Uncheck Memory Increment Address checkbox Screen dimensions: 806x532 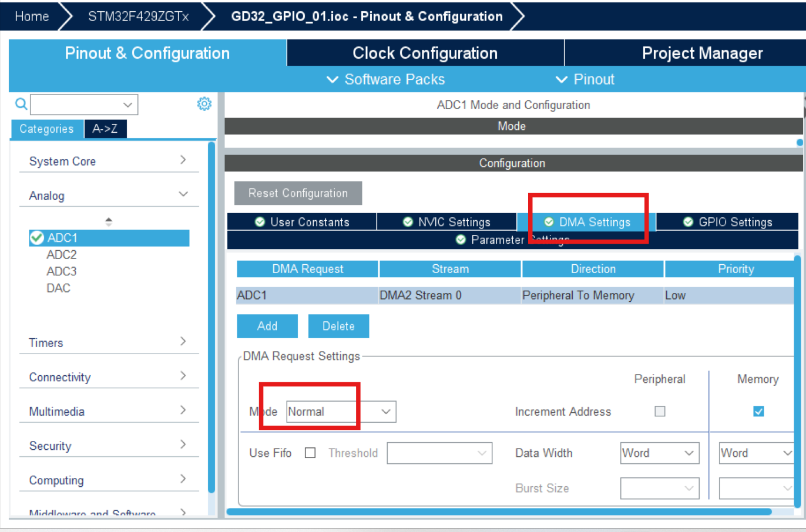point(758,411)
